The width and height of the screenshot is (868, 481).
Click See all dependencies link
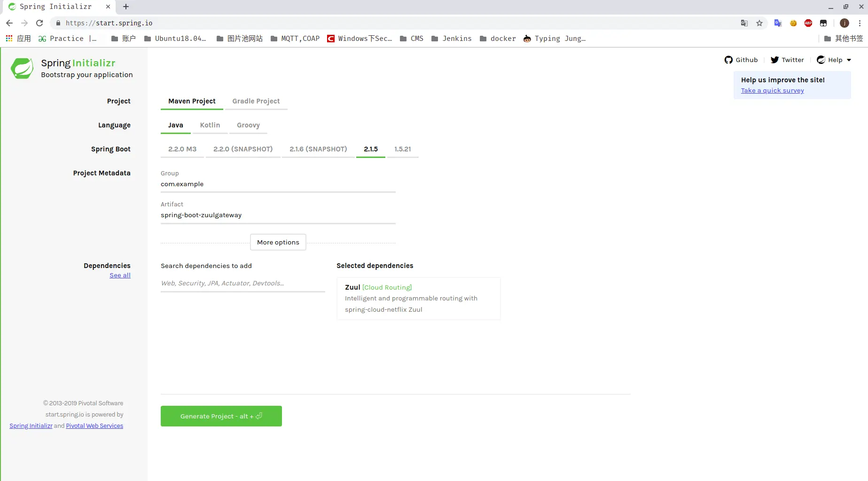tap(120, 276)
